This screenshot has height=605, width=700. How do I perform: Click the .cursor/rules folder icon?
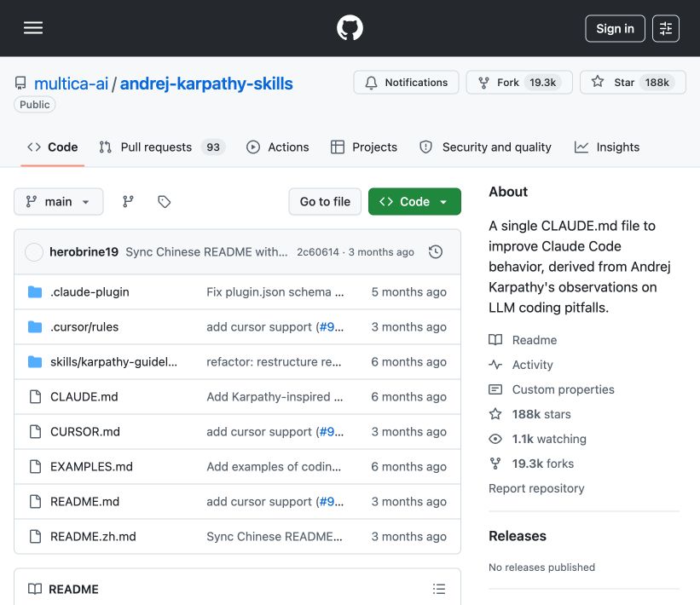[x=35, y=327]
